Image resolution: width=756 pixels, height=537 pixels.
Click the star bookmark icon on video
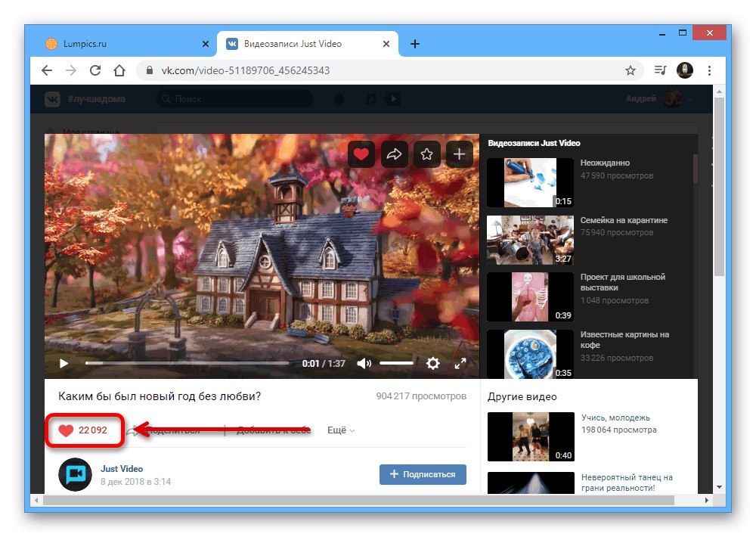pyautogui.click(x=426, y=154)
